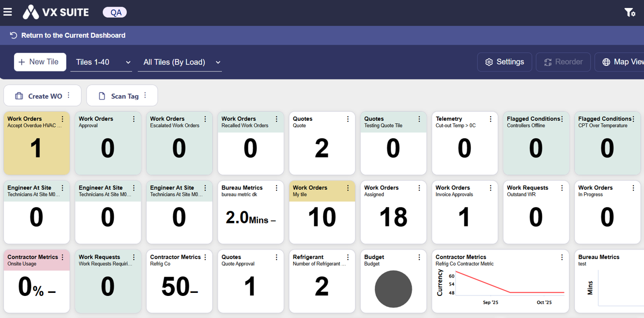Open options menu on Testing Quote Tile
The width and height of the screenshot is (644, 318).
(x=420, y=119)
